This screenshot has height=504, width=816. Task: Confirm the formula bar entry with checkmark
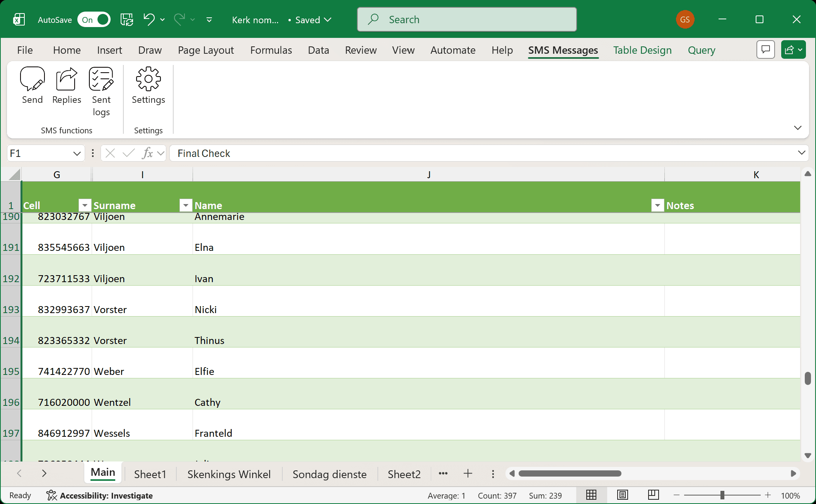(x=128, y=153)
